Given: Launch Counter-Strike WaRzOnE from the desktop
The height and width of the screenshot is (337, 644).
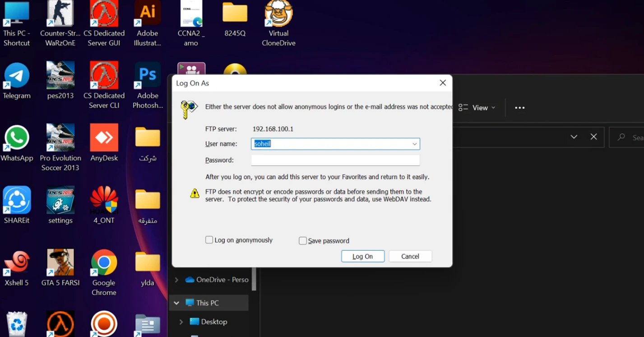Looking at the screenshot, I should (x=60, y=23).
